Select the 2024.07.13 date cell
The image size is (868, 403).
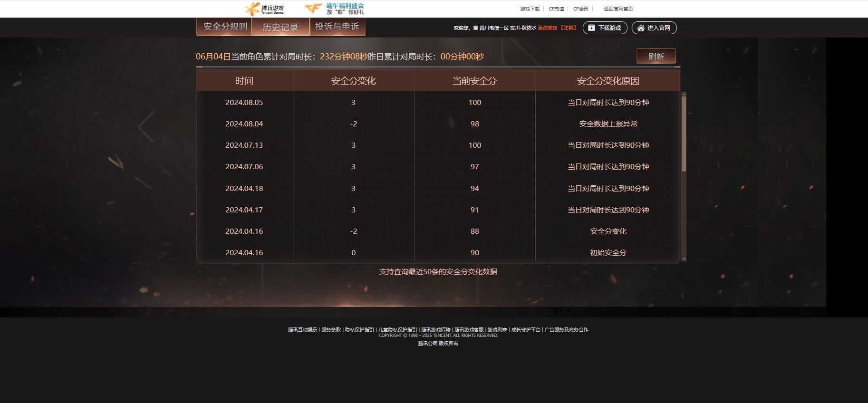coord(244,145)
